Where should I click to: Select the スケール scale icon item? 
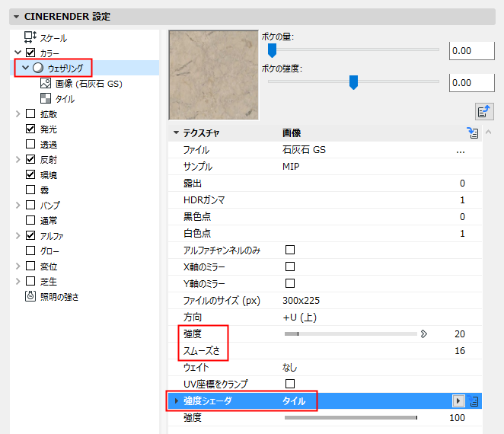tap(30, 37)
